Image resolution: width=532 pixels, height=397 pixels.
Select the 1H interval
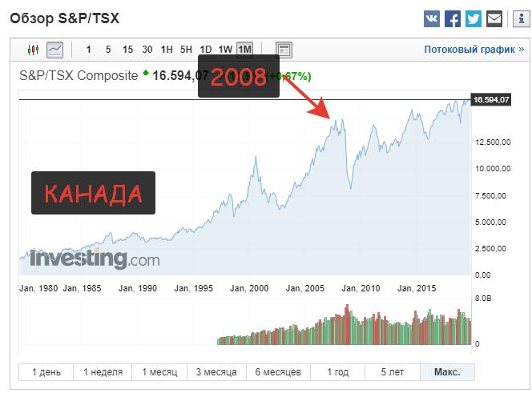tap(167, 50)
